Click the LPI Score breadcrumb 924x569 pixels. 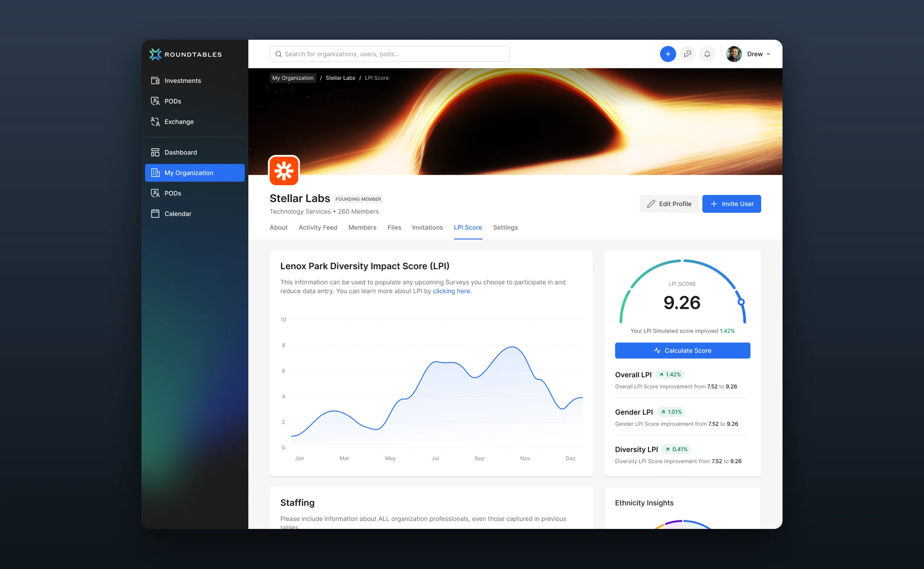coord(377,78)
